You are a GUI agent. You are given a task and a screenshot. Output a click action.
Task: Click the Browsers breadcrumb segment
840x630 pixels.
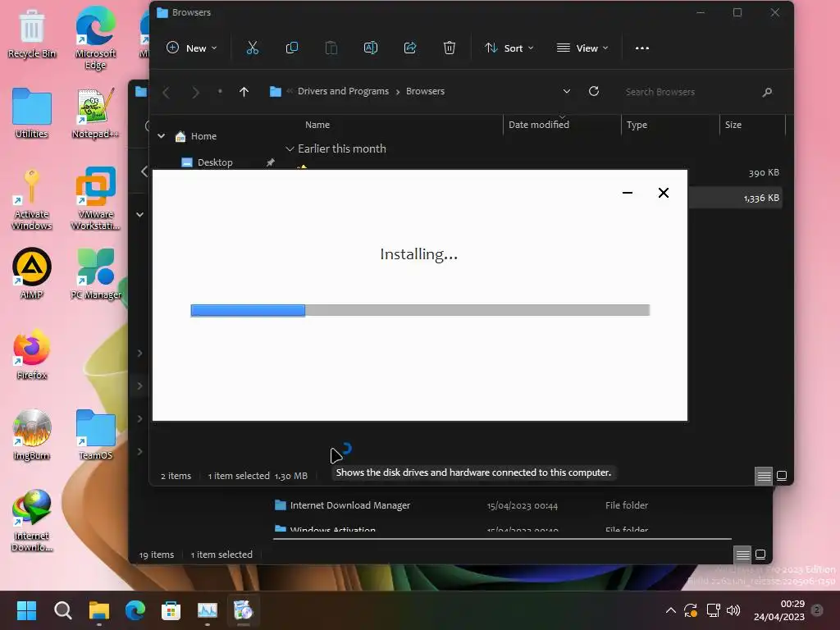coord(426,91)
